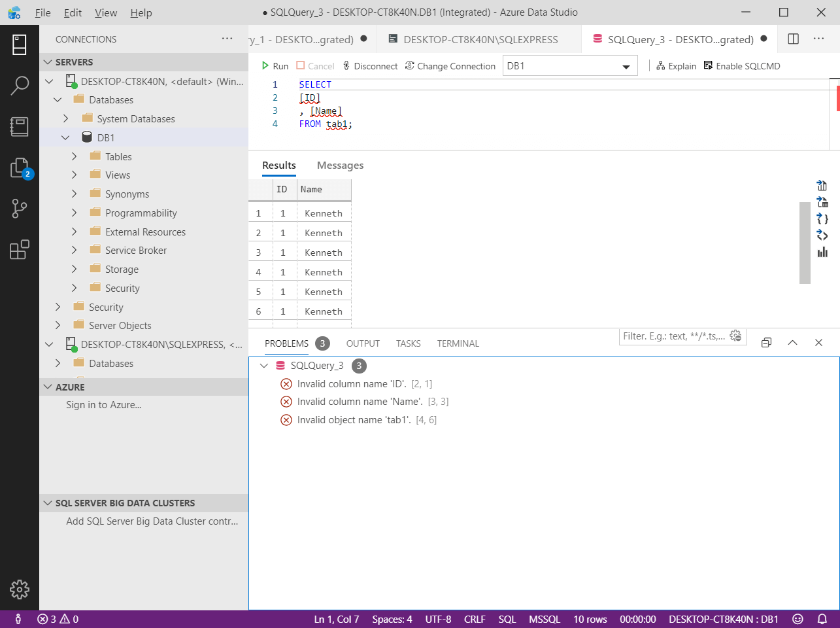The width and height of the screenshot is (840, 628).
Task: Run the SQL query
Action: click(x=275, y=66)
